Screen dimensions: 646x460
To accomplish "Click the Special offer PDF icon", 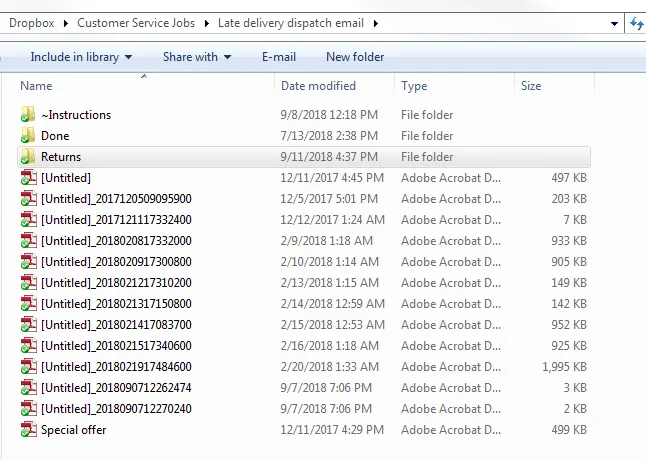I will pyautogui.click(x=28, y=430).
